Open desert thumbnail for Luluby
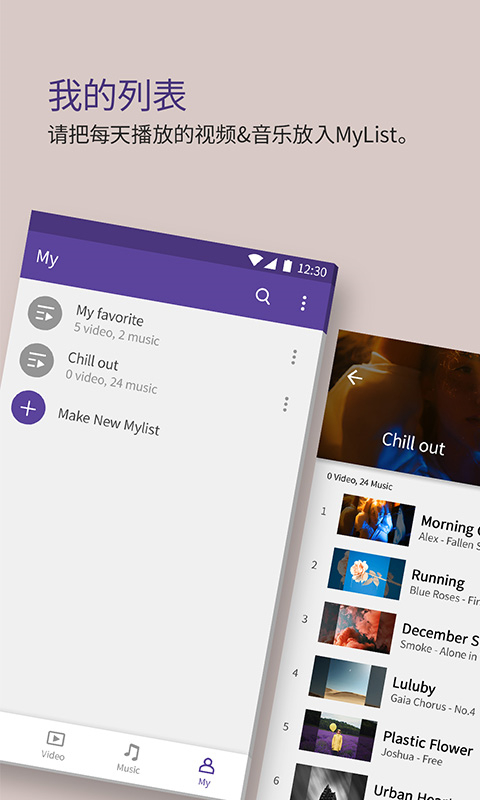Screen dimensions: 480x800 [347, 682]
